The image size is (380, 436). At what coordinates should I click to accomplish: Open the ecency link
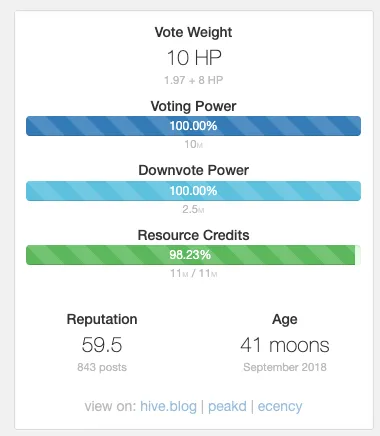coord(280,407)
